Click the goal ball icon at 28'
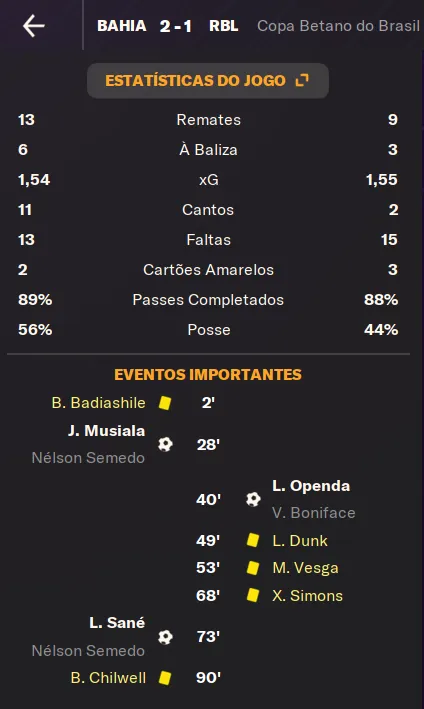Viewport: 424px width, 709px height. [165, 444]
